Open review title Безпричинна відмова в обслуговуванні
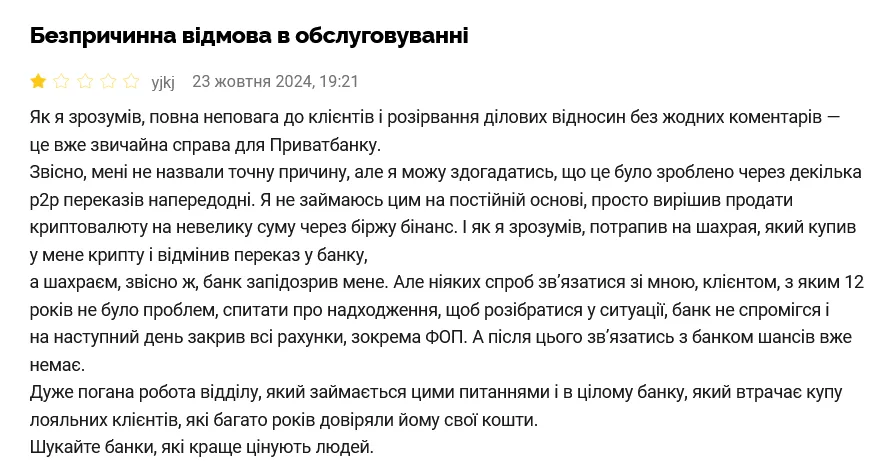The height and width of the screenshot is (467, 895). point(249,37)
